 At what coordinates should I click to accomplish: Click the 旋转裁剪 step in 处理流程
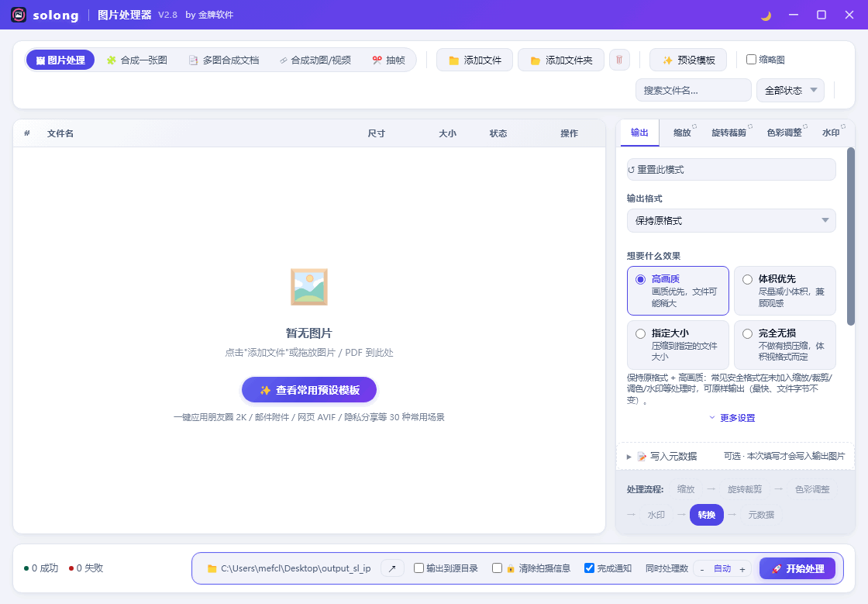click(745, 489)
